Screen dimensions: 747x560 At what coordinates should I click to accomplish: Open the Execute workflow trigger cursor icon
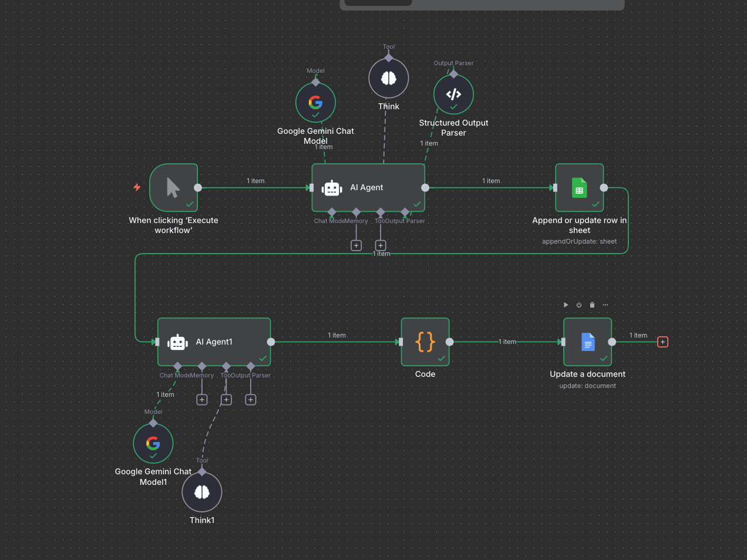click(x=174, y=187)
